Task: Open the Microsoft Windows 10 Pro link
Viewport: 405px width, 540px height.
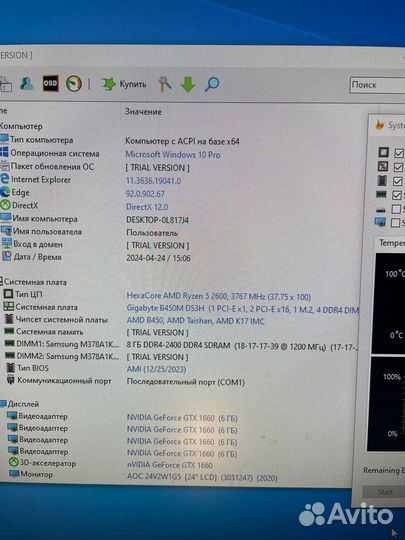Action: tap(173, 155)
